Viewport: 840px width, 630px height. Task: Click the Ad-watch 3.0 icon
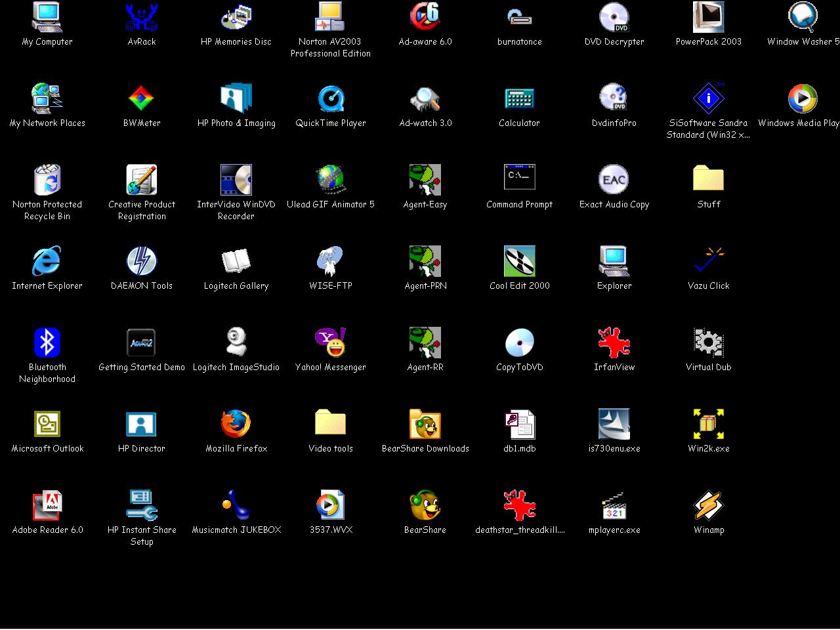[x=425, y=98]
